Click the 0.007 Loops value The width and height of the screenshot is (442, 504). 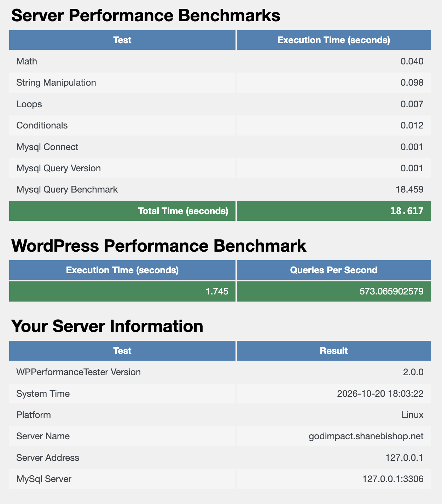tap(412, 104)
